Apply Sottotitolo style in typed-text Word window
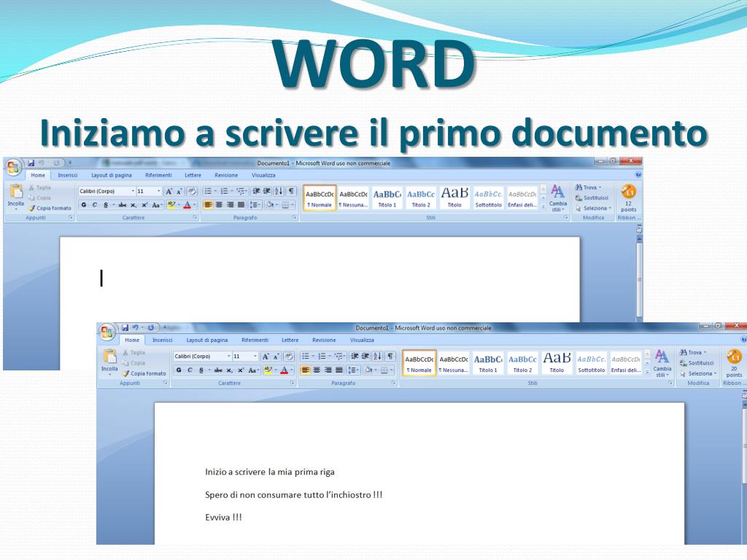The width and height of the screenshot is (747, 560). [591, 363]
